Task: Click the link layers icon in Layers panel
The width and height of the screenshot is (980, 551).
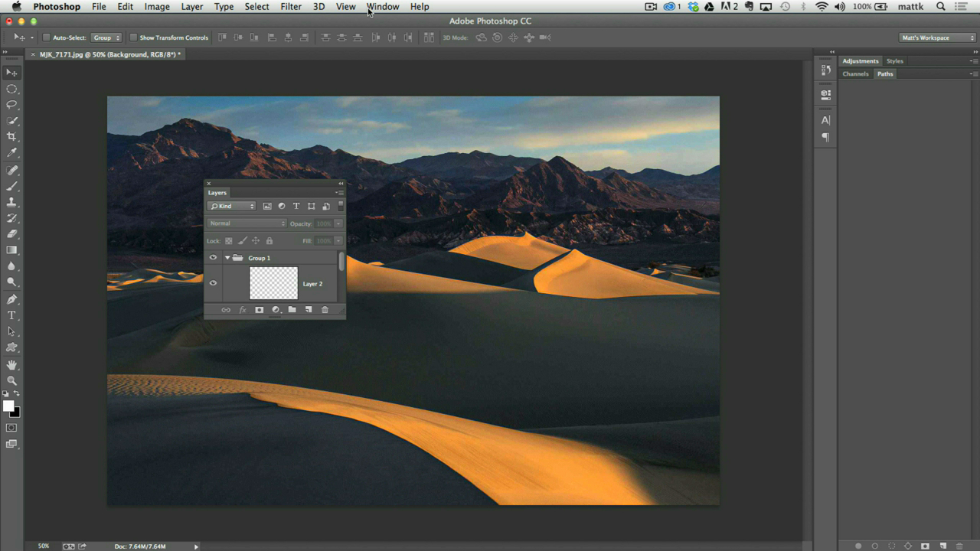Action: [226, 310]
